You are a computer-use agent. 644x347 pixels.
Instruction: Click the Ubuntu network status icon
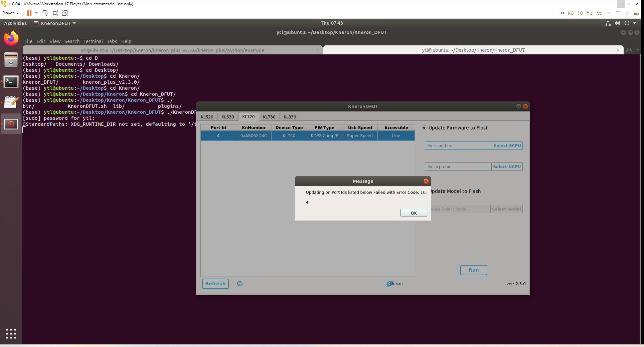[608, 23]
